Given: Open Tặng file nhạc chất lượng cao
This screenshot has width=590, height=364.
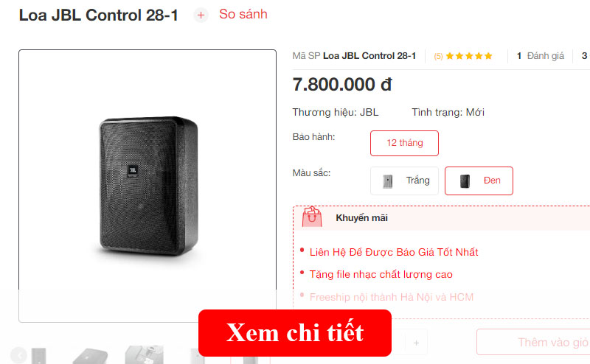Looking at the screenshot, I should click(381, 275).
